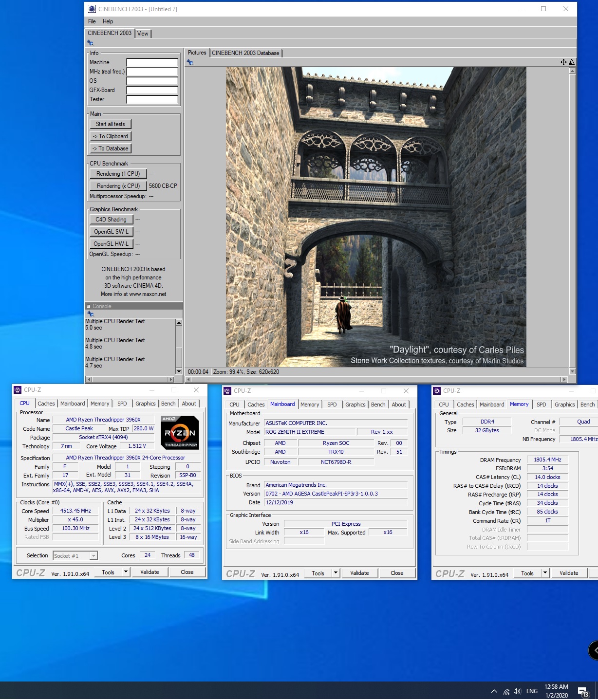Click the Ryzen Threadripper logo in CPU-Z

click(180, 432)
